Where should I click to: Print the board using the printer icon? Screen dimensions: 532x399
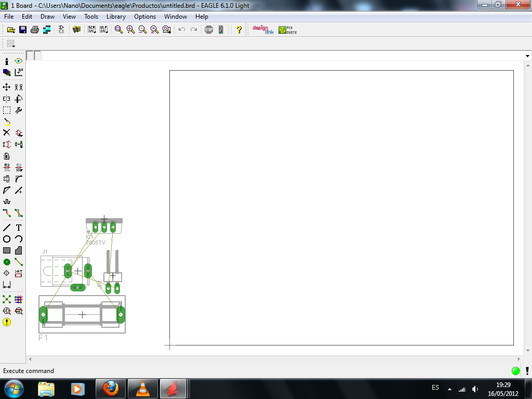point(35,30)
